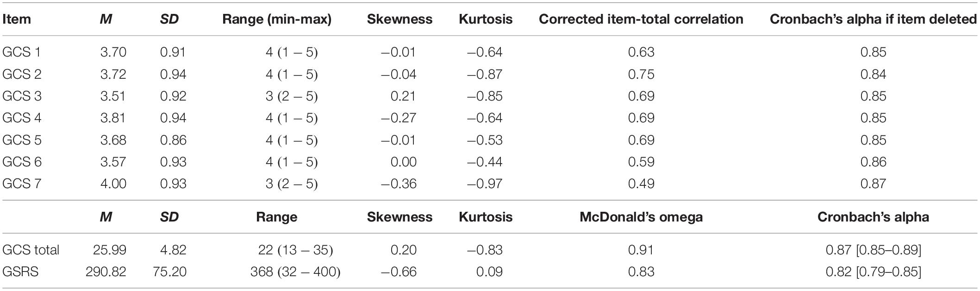This screenshot has height=291, width=980.
Task: Click 'Range (min-max)' column header
Action: (x=277, y=19)
